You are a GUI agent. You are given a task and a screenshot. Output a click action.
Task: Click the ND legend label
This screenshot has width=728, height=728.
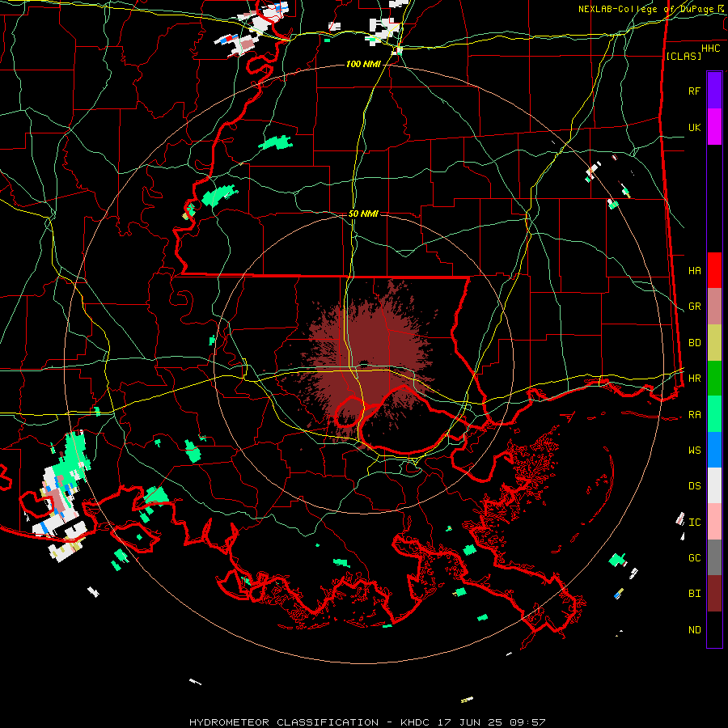click(694, 630)
